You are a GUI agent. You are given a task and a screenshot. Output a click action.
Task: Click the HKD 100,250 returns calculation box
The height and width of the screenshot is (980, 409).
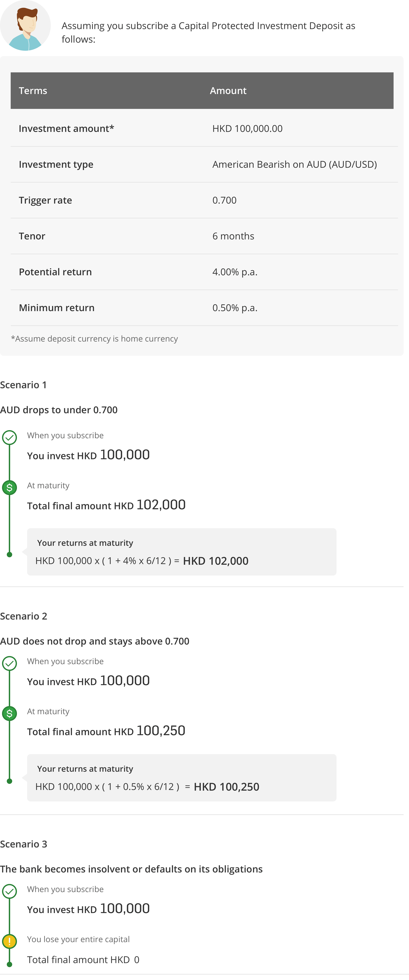[182, 778]
